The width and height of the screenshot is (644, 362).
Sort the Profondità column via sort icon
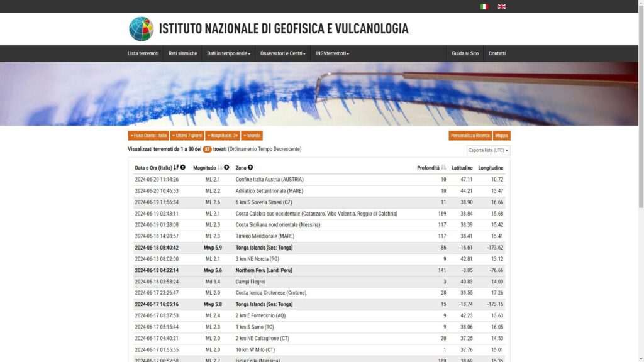click(443, 168)
